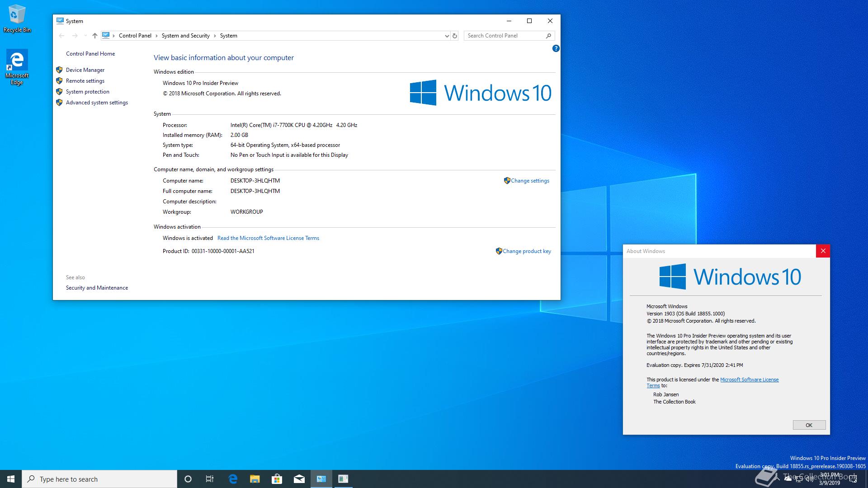Open the taskbar clock and date
This screenshot has width=868, height=488.
pyautogui.click(x=830, y=479)
